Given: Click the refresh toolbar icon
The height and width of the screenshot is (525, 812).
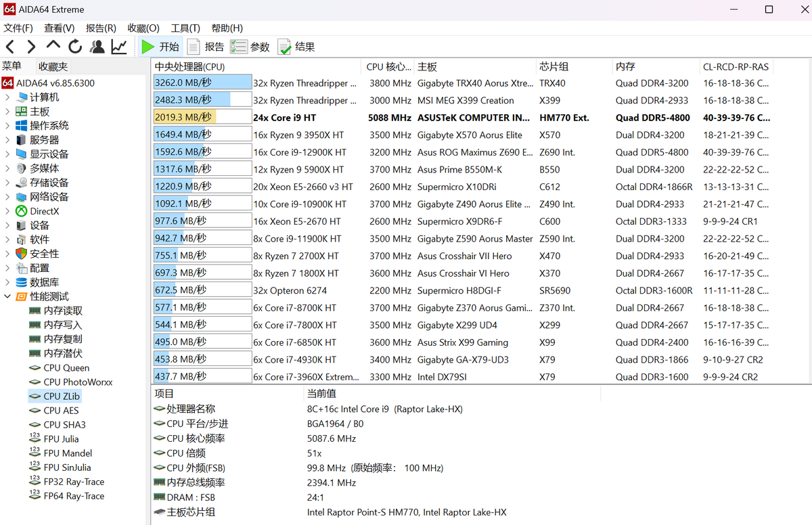Looking at the screenshot, I should [x=75, y=47].
